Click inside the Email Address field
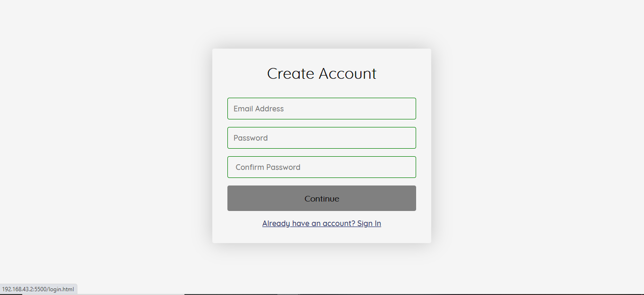 click(321, 109)
